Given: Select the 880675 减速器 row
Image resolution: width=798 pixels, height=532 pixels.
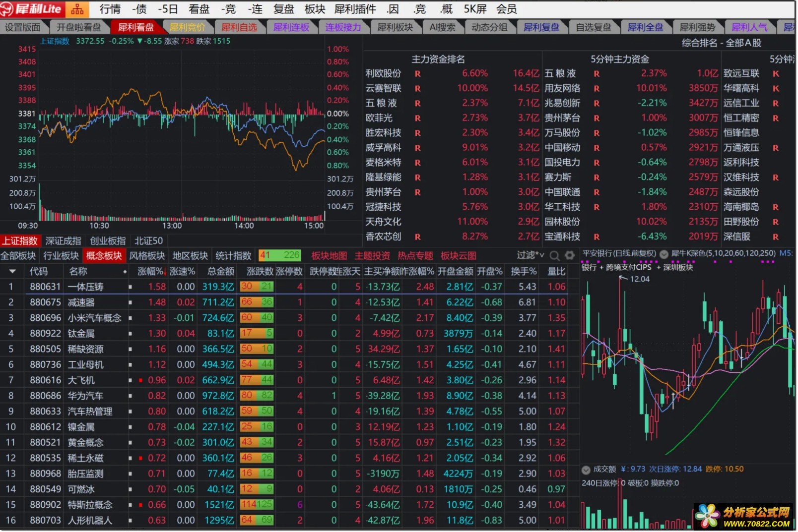Looking at the screenshot, I should (290, 302).
